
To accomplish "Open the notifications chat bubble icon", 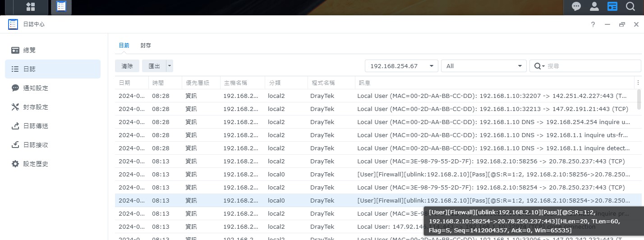I will click(576, 6).
